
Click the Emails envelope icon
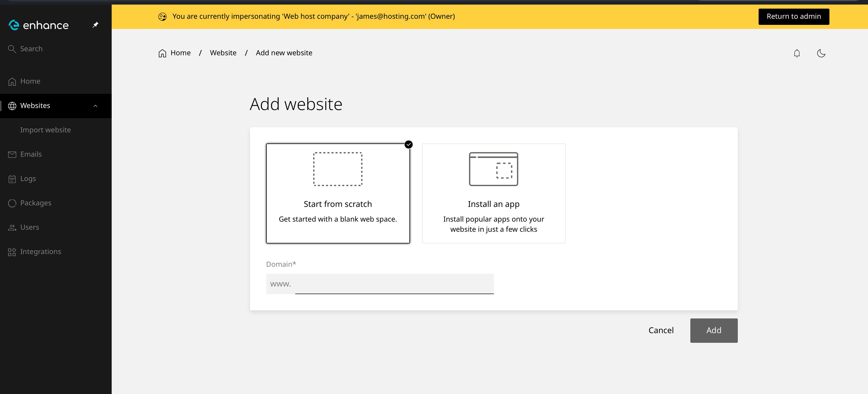(x=12, y=155)
